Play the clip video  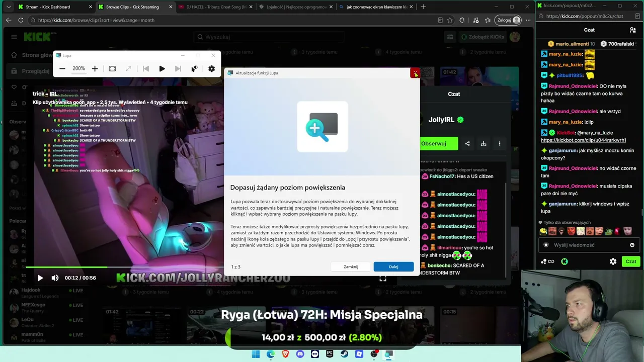click(40, 278)
